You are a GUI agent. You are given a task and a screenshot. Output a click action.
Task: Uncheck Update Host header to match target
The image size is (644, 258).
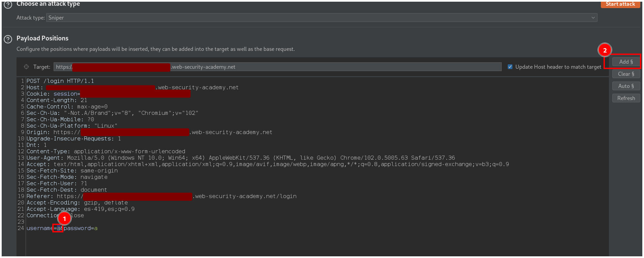click(510, 67)
